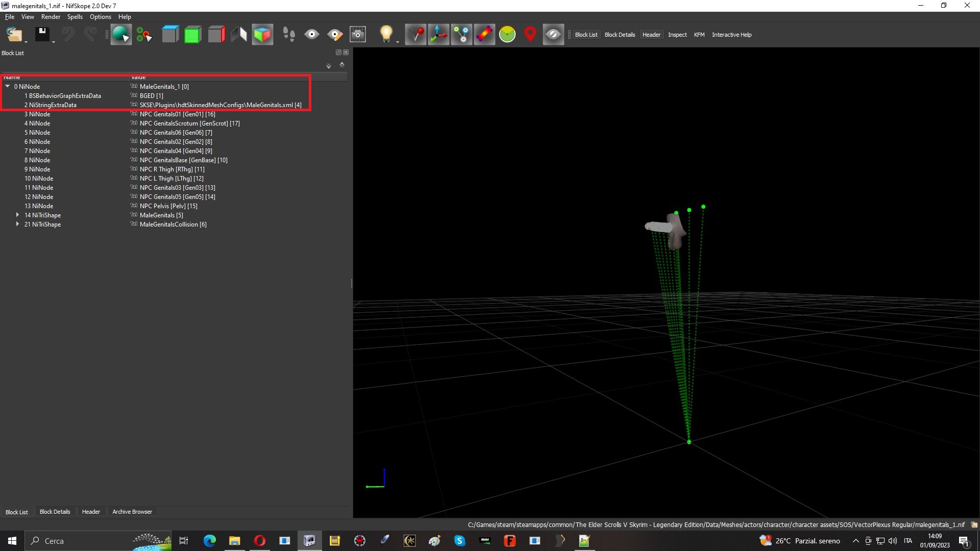The height and width of the screenshot is (551, 980).
Task: Select the 2 NiStringExtraData row
Action: coord(174,105)
